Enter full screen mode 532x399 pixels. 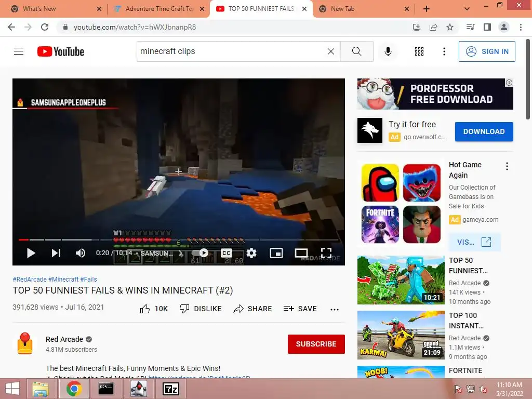click(326, 253)
